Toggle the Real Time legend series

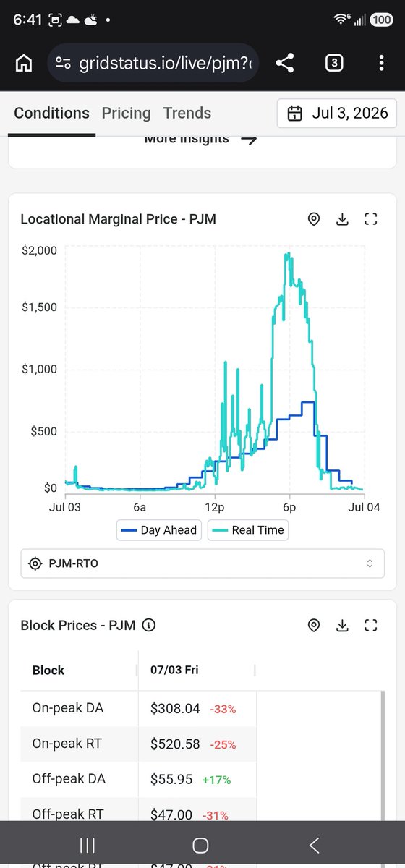(248, 530)
